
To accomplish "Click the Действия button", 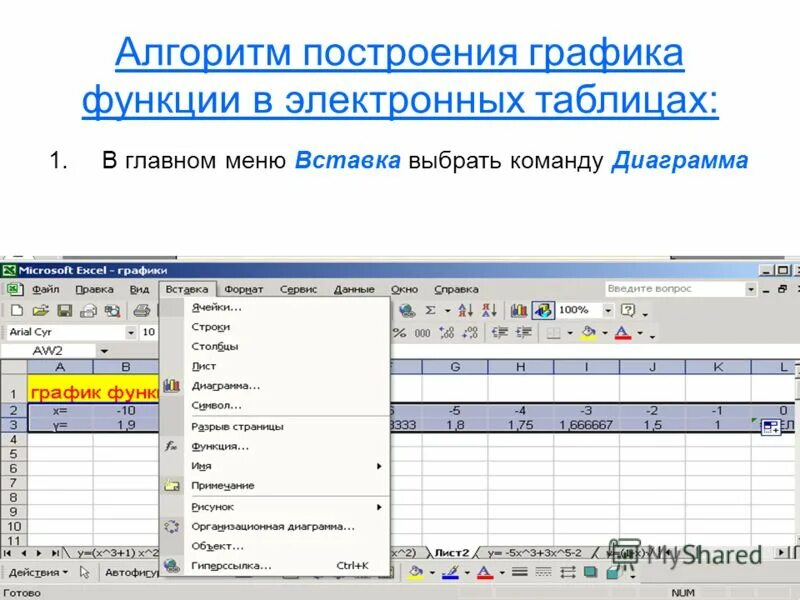I will [x=35, y=570].
